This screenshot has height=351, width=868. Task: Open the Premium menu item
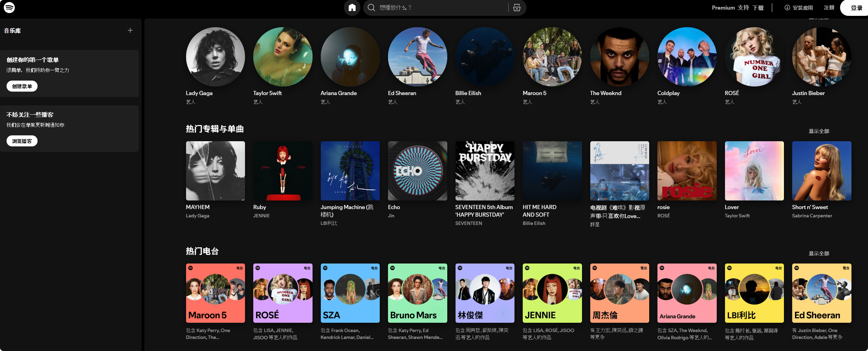[723, 8]
